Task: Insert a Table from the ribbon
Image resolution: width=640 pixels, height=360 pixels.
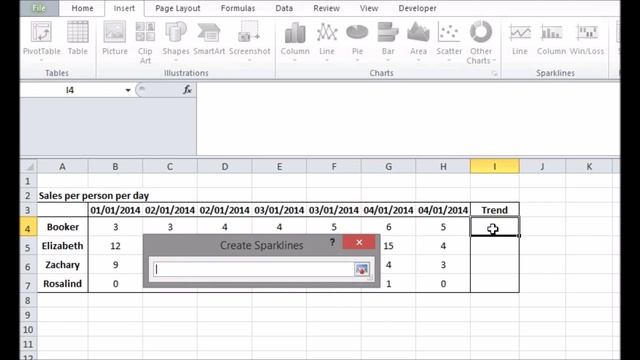Action: [78, 39]
